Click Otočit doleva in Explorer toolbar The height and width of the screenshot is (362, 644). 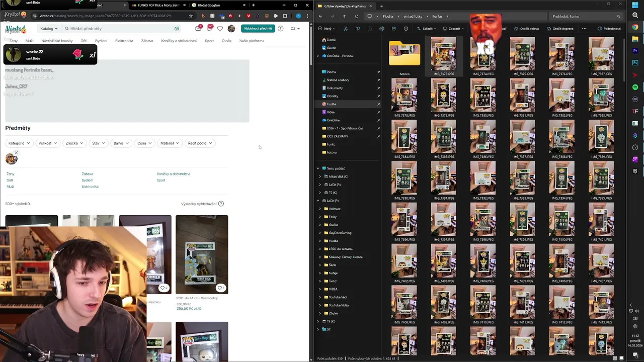[x=526, y=29]
